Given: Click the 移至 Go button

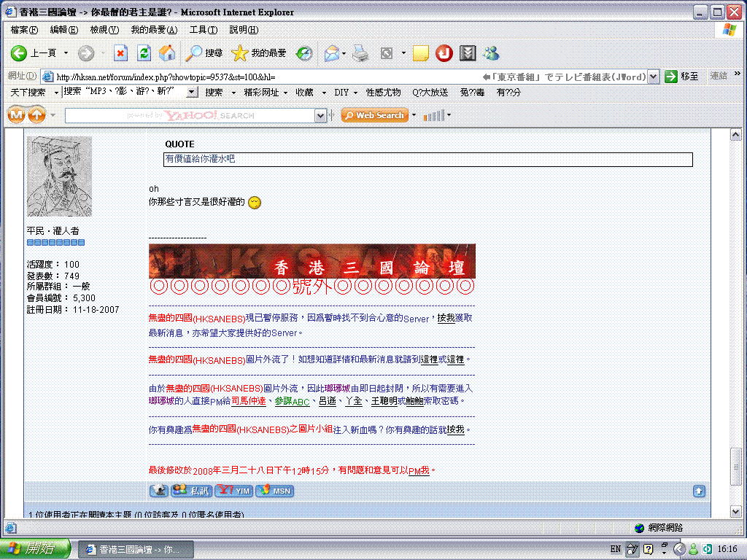Looking at the screenshot, I should coord(682,76).
